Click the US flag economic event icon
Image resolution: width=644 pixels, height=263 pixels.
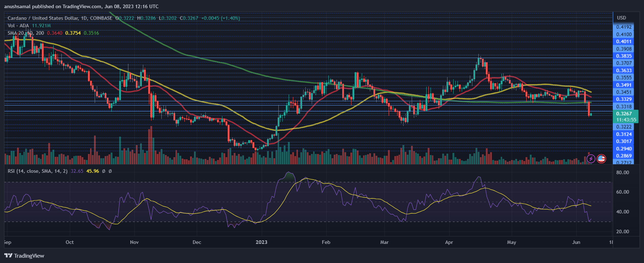(x=601, y=159)
